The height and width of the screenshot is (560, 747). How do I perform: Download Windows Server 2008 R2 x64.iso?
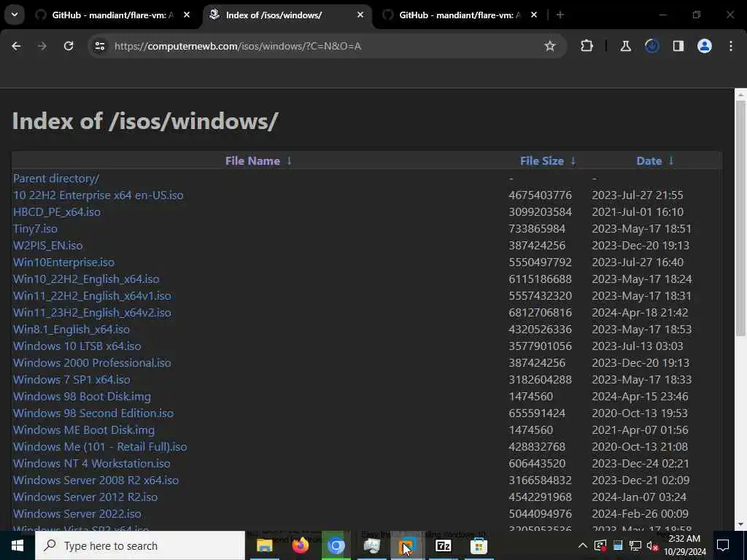coord(96,480)
